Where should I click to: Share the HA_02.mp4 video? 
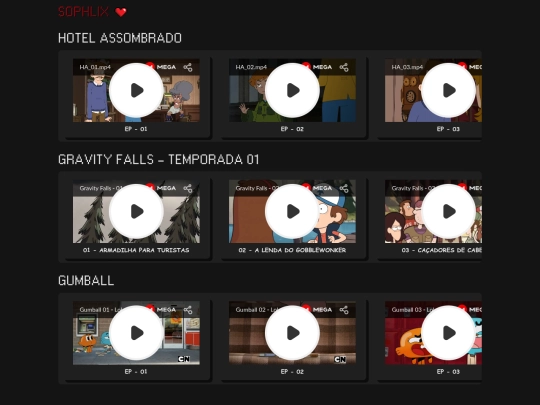pos(344,67)
